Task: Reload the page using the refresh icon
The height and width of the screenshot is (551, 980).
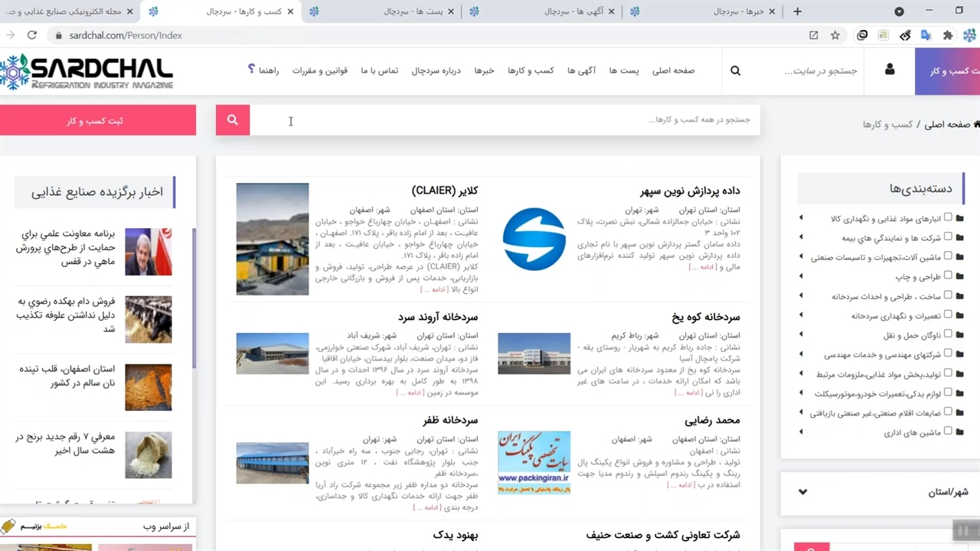Action: coord(32,35)
